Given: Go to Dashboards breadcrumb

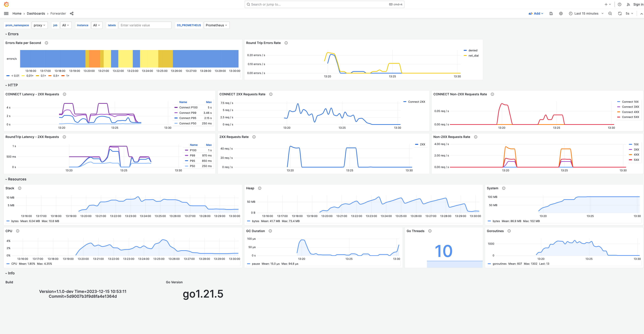Looking at the screenshot, I should [x=36, y=13].
